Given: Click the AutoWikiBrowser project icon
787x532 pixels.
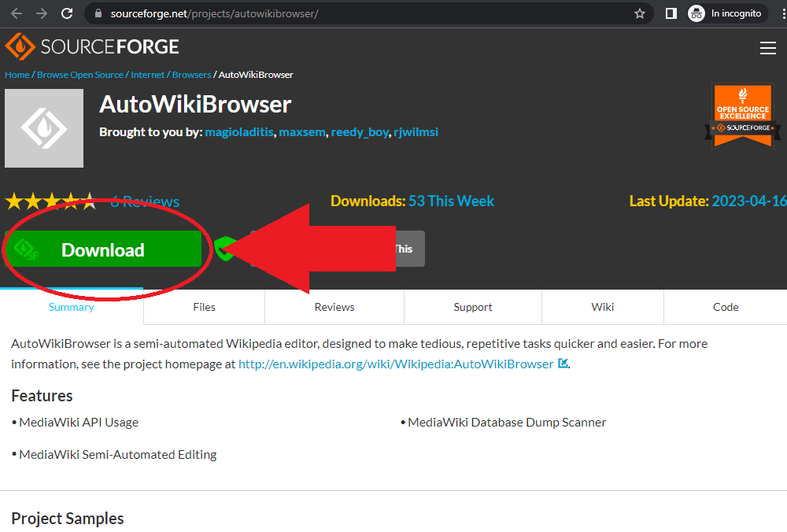Looking at the screenshot, I should pyautogui.click(x=44, y=128).
